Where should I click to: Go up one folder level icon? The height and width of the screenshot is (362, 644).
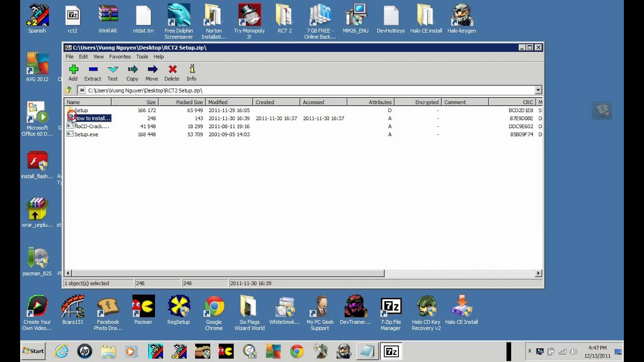click(69, 90)
